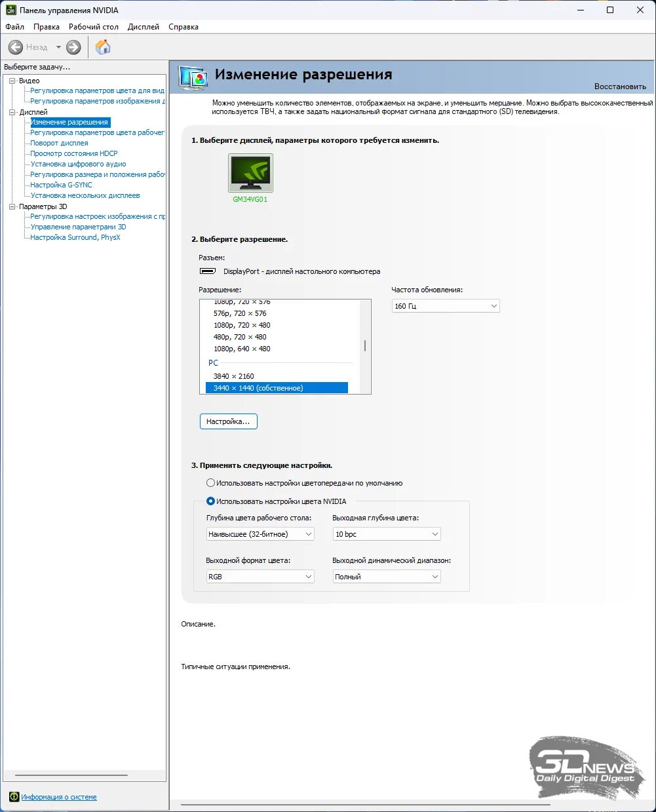This screenshot has height=812, width=656.
Task: Open output color format RGB dropdown
Action: (260, 577)
